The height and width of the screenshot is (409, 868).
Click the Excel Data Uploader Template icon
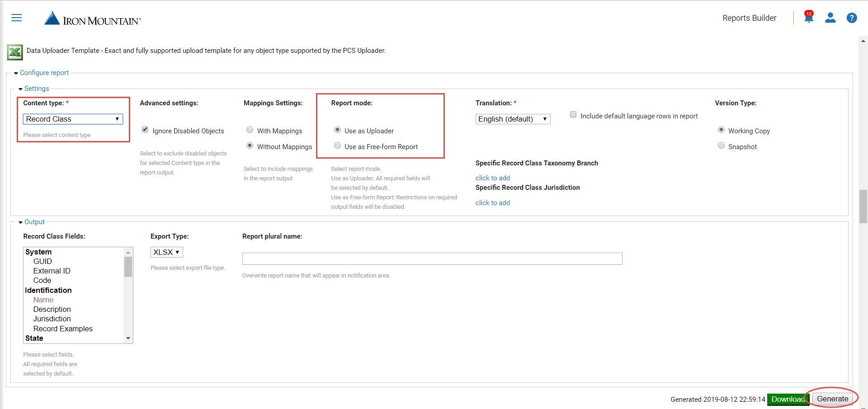pos(15,52)
